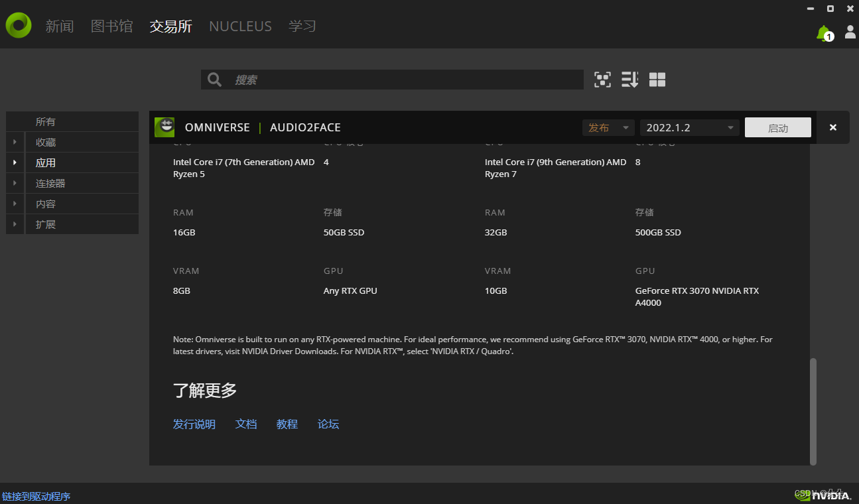Click the visual search scan icon
859x504 pixels.
tap(602, 79)
